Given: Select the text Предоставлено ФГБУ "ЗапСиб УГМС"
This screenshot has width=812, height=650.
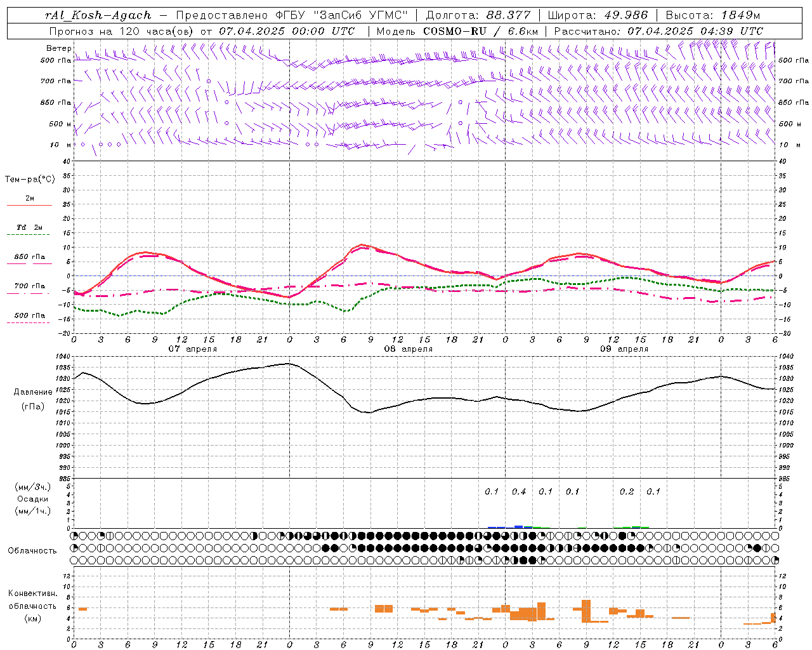Looking at the screenshot, I should tap(292, 15).
